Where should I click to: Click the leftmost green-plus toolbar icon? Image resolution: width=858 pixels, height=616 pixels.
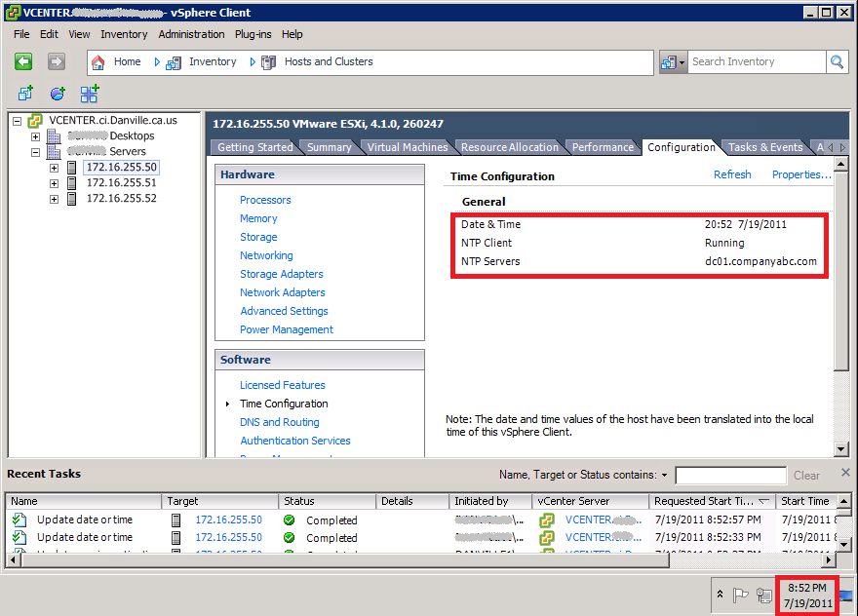tap(23, 93)
